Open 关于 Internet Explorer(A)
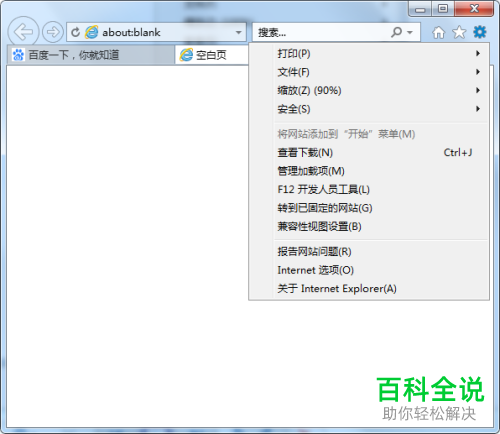 (369, 288)
